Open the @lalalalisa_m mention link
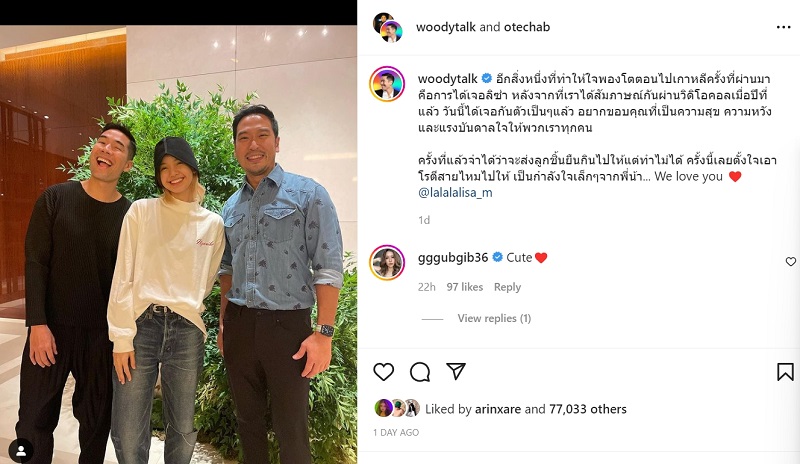 click(x=455, y=192)
